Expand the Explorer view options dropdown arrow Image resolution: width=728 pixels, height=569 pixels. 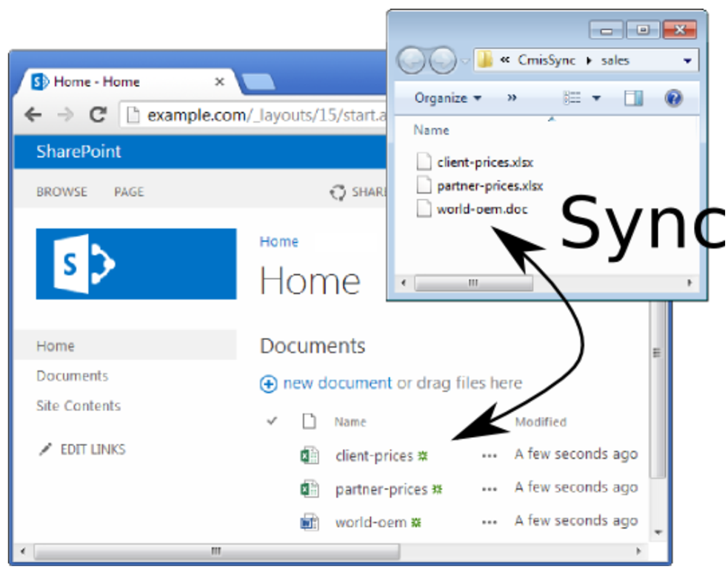596,99
